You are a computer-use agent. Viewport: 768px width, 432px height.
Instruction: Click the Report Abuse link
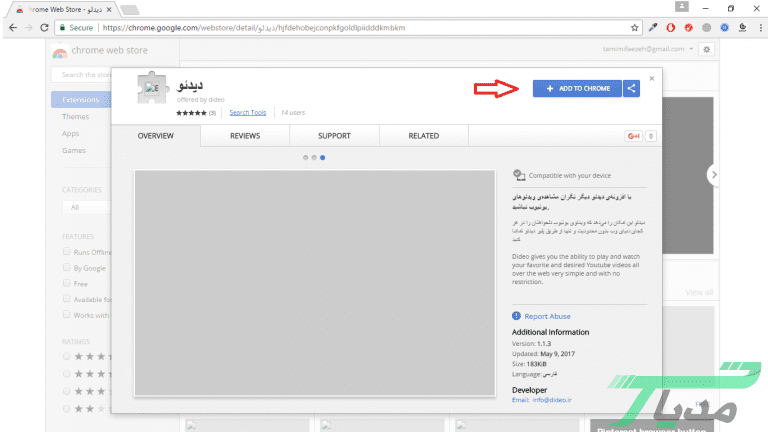point(547,316)
